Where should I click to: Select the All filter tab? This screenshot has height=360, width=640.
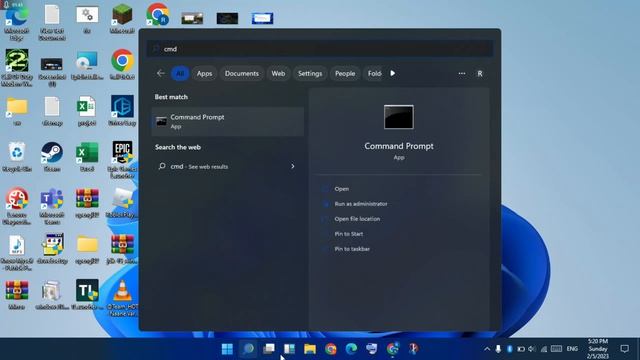pyautogui.click(x=180, y=73)
